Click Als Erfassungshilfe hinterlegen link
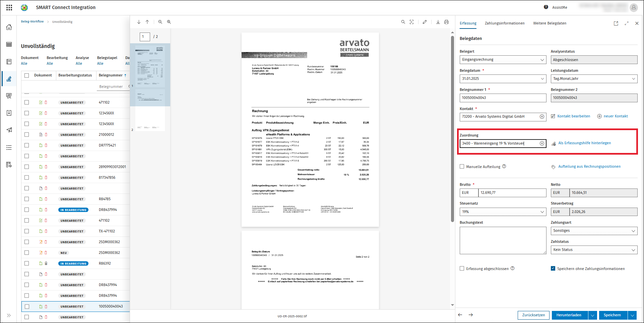The width and height of the screenshot is (644, 323). pos(581,143)
